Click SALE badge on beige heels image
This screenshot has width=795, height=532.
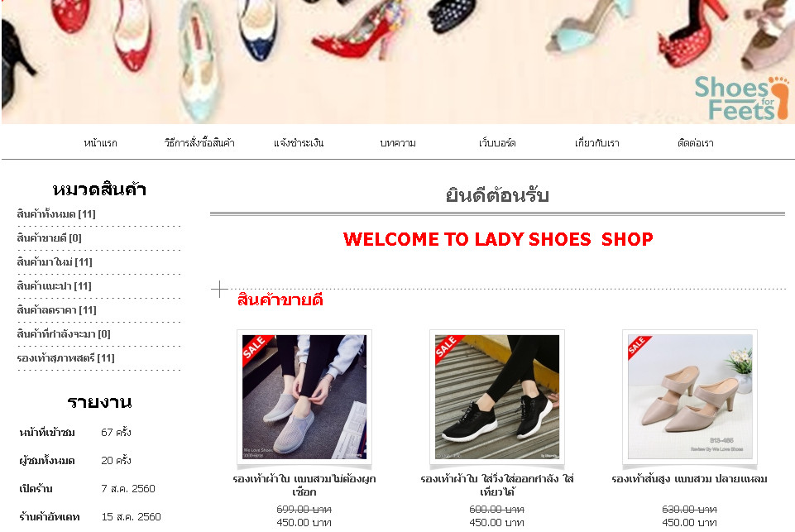(639, 347)
